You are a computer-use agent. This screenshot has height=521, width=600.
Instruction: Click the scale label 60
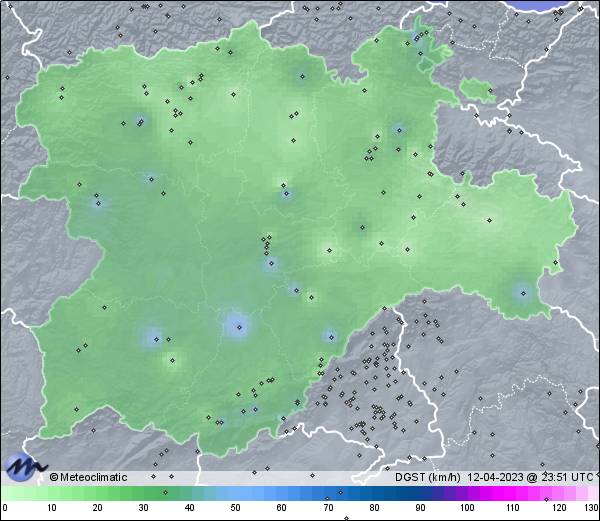pos(282,508)
